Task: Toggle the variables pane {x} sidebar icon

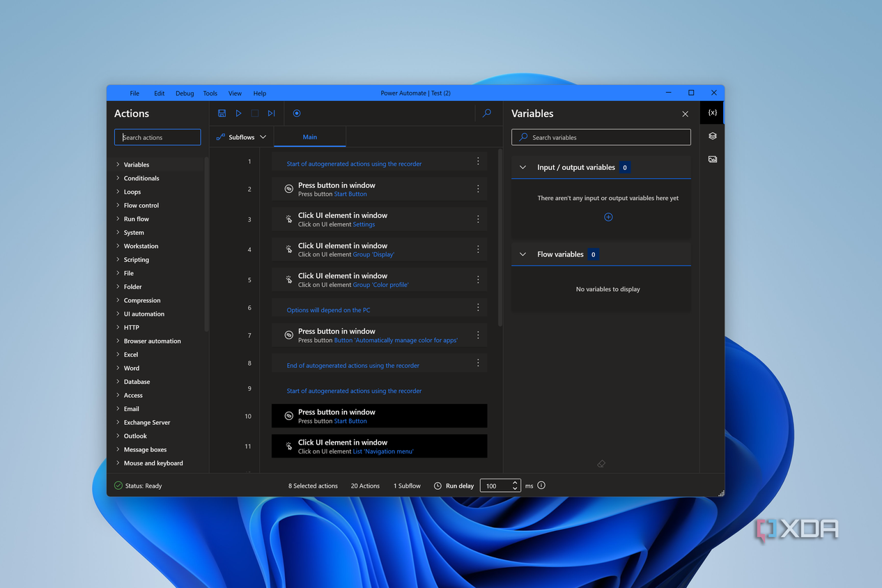Action: click(x=712, y=113)
